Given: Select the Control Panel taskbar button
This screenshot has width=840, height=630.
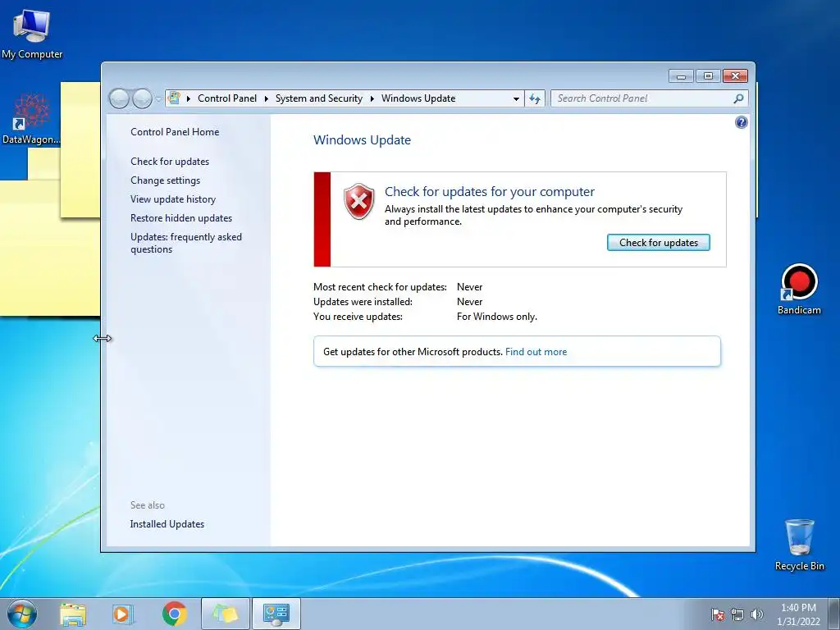Looking at the screenshot, I should [276, 614].
